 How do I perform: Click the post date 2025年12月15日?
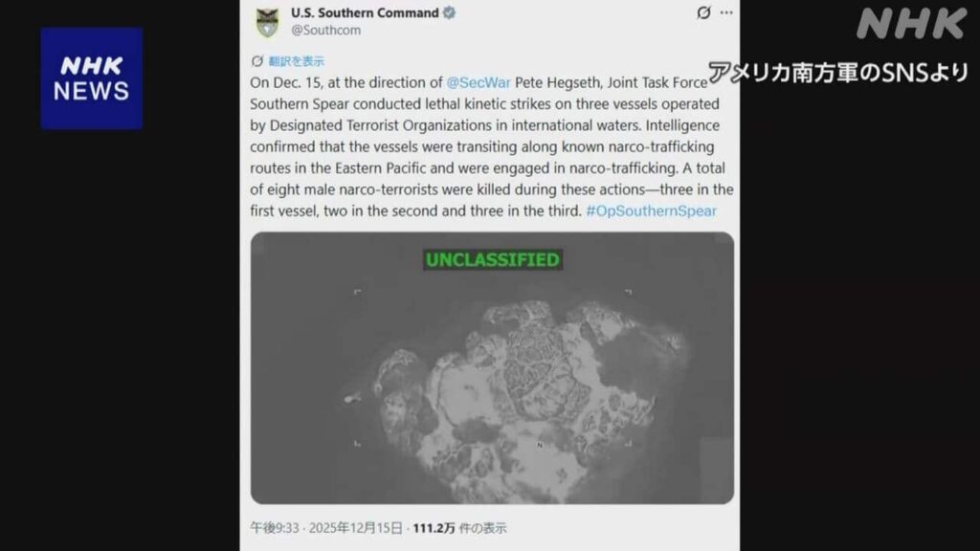(356, 528)
